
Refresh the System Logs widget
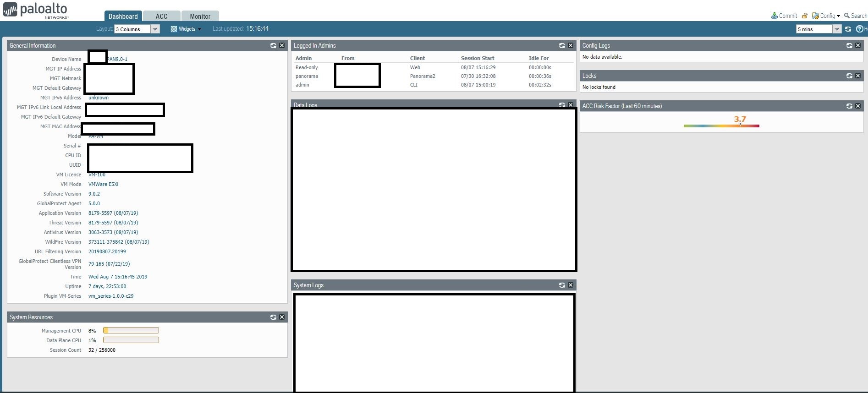click(x=562, y=285)
